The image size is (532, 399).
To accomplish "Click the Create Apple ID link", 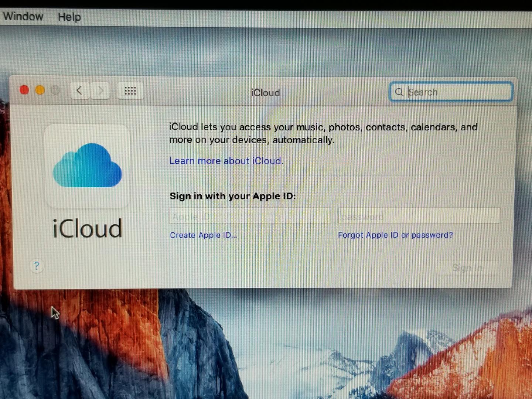I will pos(203,235).
